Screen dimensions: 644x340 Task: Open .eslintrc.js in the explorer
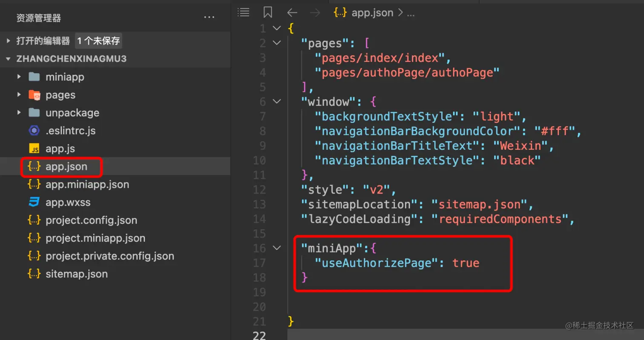(x=71, y=131)
